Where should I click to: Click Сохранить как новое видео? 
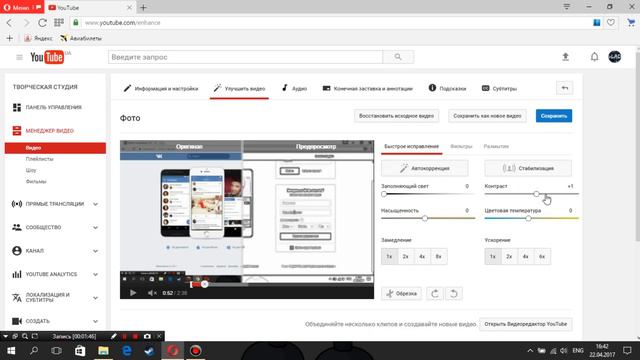pos(487,116)
